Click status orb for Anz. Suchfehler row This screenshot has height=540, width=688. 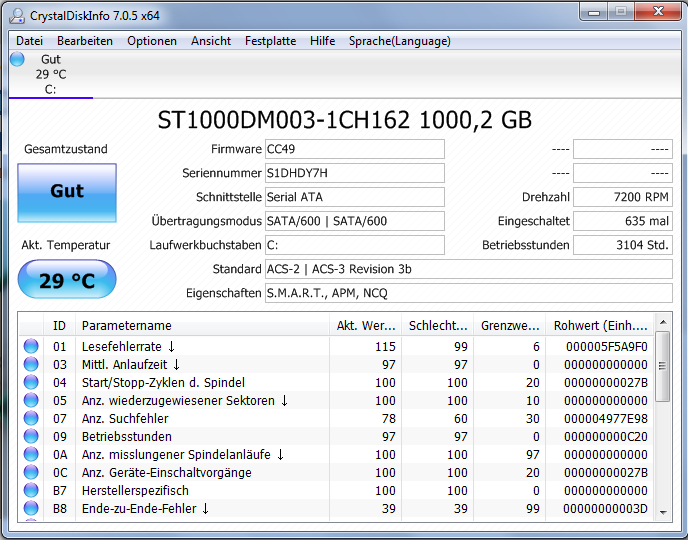coord(31,418)
